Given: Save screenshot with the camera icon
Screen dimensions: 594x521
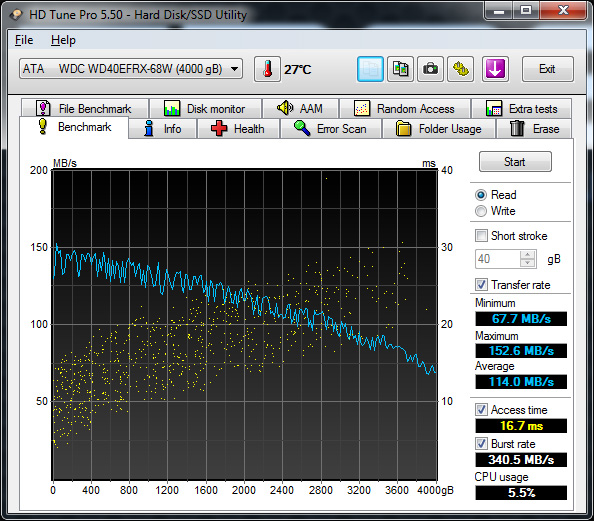Looking at the screenshot, I should coord(430,69).
